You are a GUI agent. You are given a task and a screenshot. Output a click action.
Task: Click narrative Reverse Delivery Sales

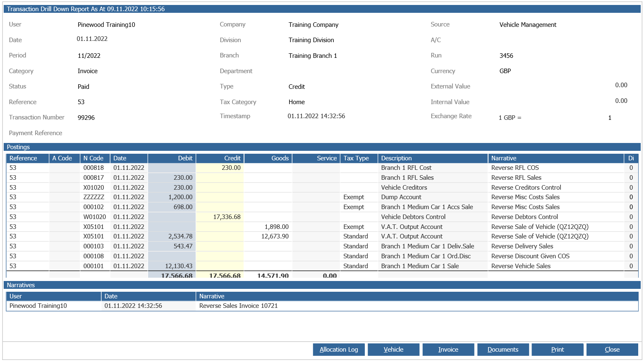click(522, 246)
